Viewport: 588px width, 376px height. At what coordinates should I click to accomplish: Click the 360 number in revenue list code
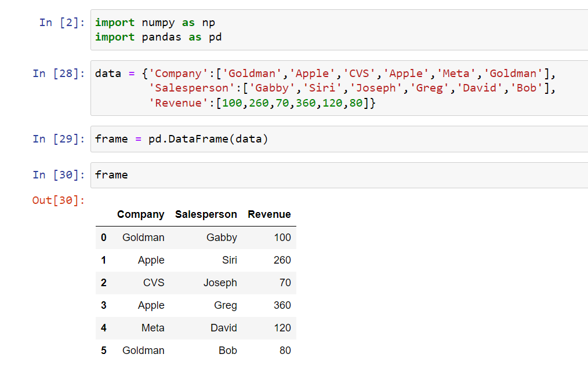tap(305, 103)
